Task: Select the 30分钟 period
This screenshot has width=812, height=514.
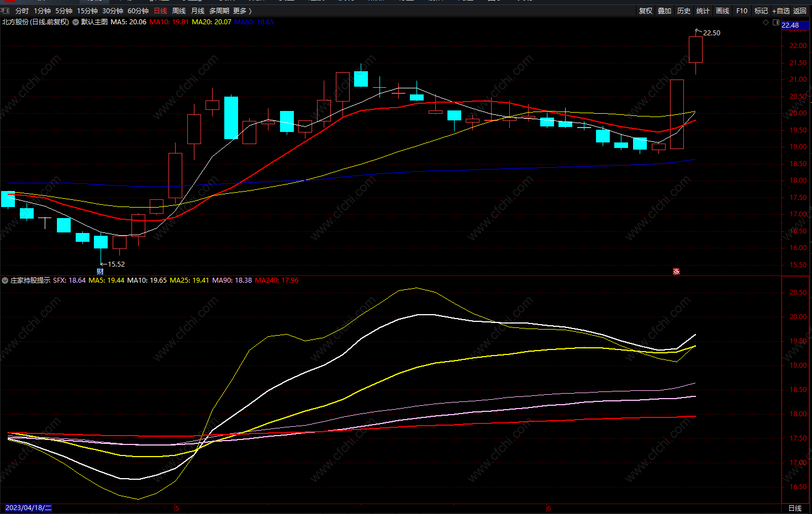Action: [x=113, y=10]
